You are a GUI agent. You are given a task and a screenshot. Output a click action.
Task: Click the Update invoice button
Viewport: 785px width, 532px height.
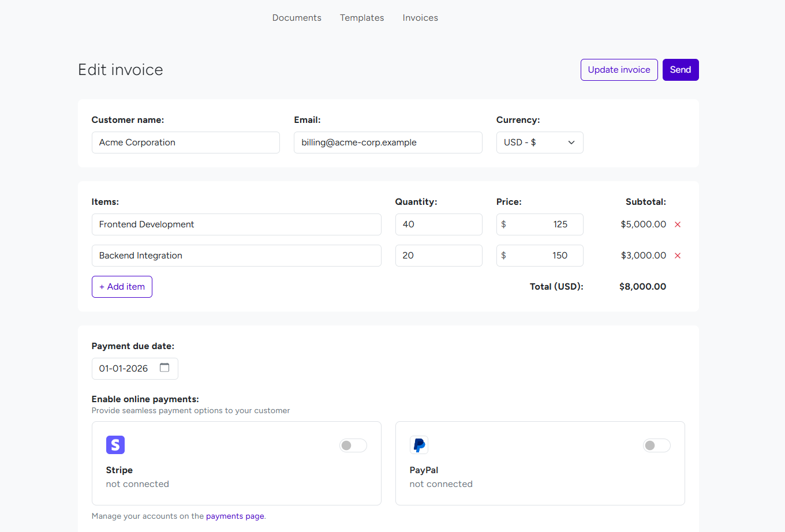pyautogui.click(x=619, y=69)
